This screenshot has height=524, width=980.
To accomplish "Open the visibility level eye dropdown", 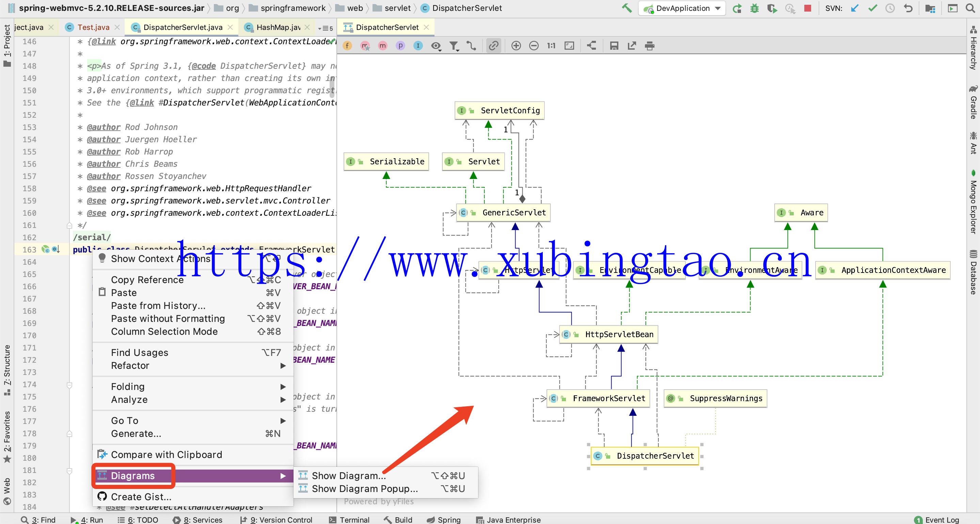I will click(436, 46).
